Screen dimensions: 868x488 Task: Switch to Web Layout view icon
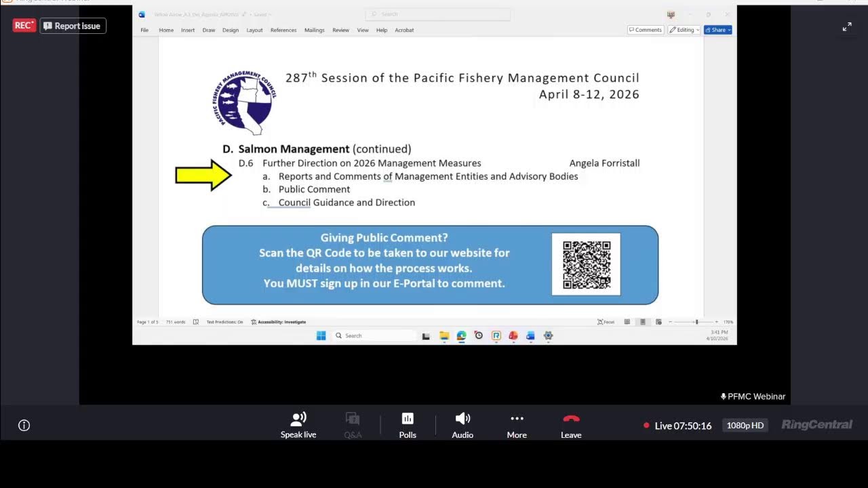click(x=658, y=322)
